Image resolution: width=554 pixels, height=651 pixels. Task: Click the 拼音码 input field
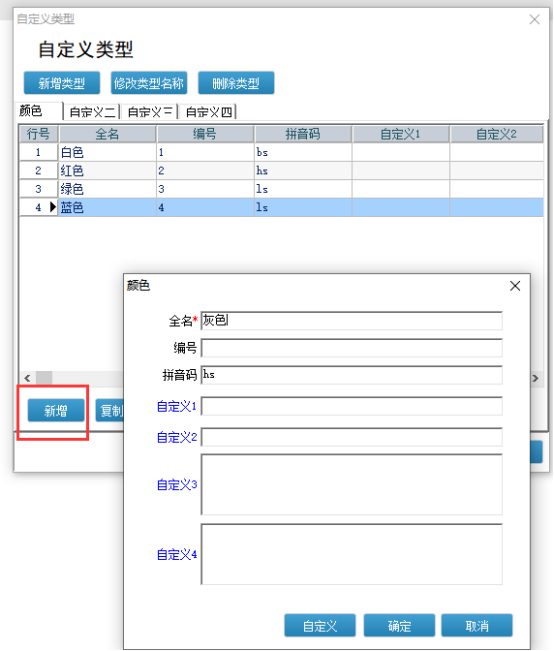pyautogui.click(x=351, y=375)
